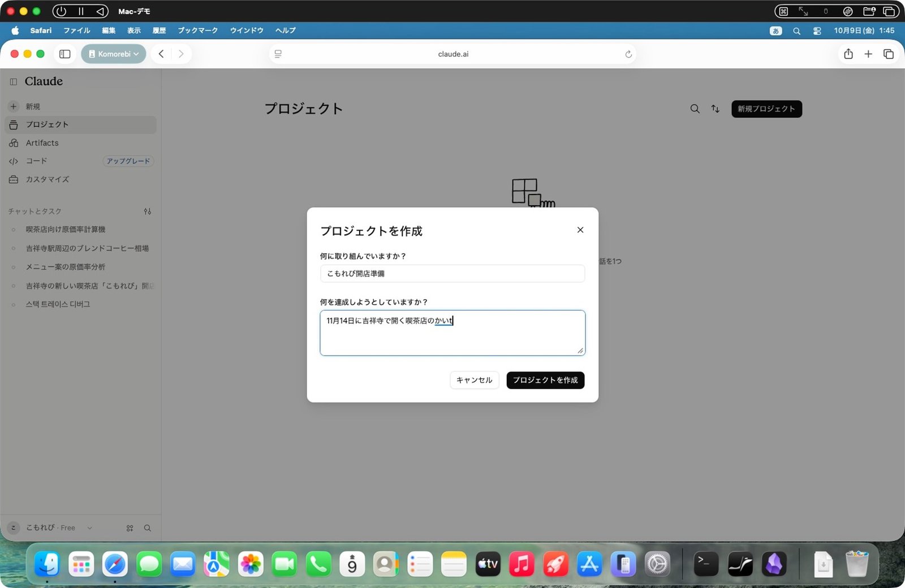Image resolution: width=905 pixels, height=588 pixels.
Task: Open Terminal from the Dock
Action: click(706, 564)
